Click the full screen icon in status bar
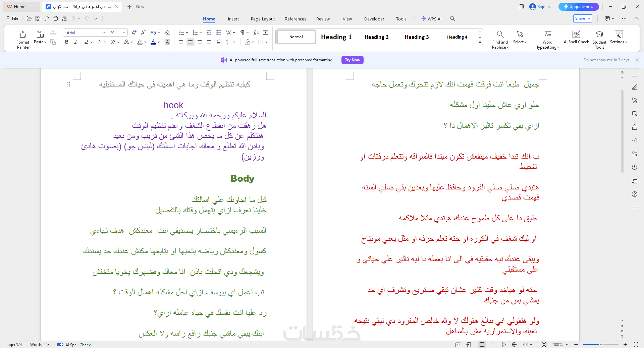Screen dimensions: 644x348 (636, 345)
